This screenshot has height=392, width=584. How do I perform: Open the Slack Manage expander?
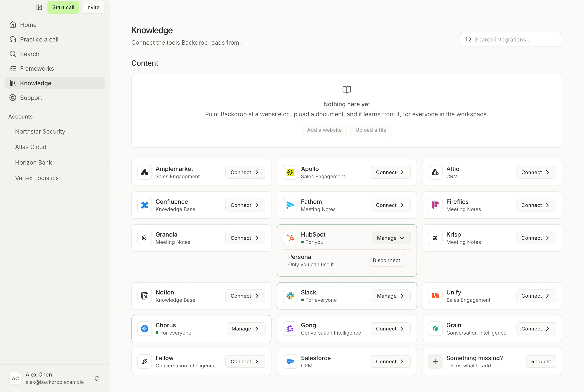pos(391,296)
